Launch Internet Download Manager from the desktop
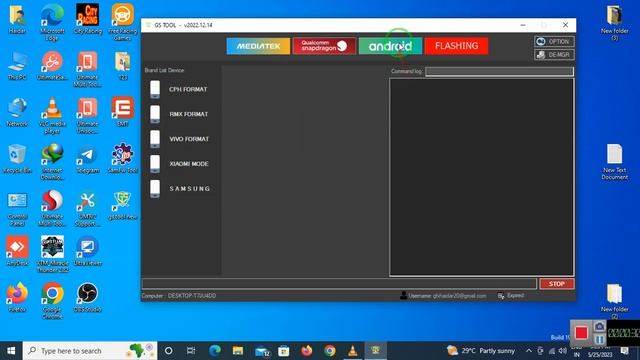This screenshot has width=640, height=360. click(52, 162)
